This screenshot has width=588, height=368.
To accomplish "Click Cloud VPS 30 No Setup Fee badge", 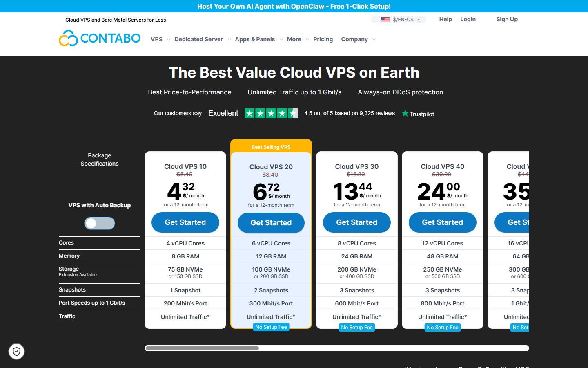I will point(357,328).
